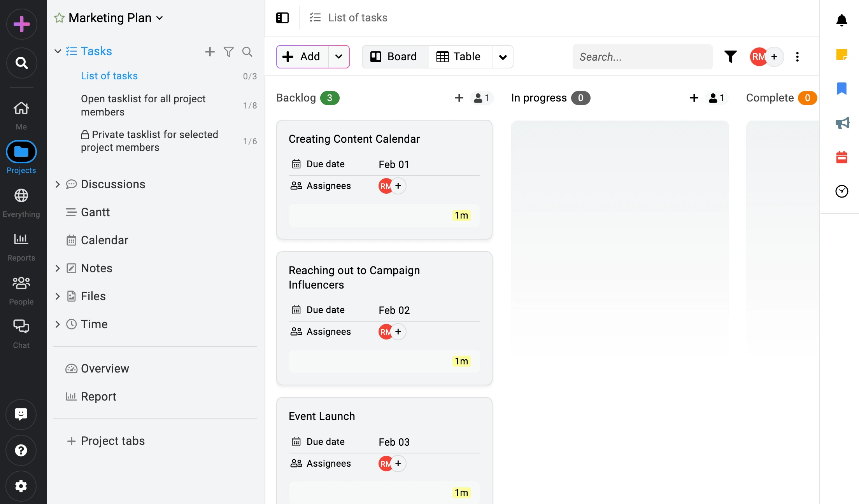This screenshot has width=859, height=504.
Task: Search tasklists in the Tasks panel
Action: pos(247,52)
